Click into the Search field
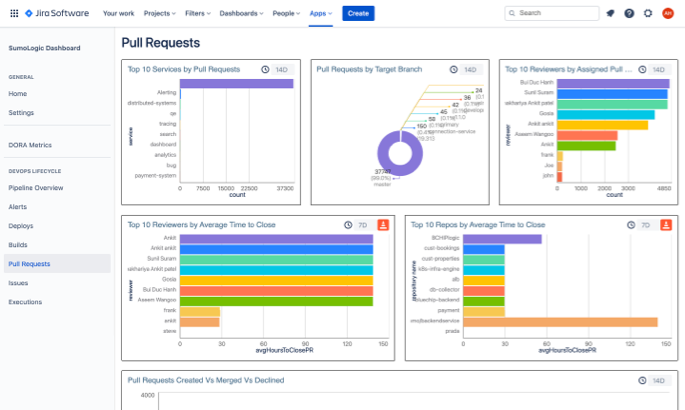The width and height of the screenshot is (685, 410). tap(555, 13)
